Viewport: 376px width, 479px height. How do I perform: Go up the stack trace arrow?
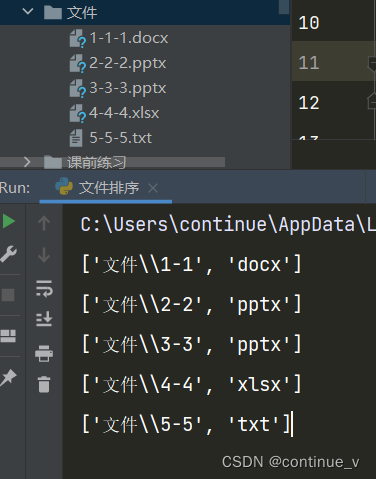pyautogui.click(x=44, y=223)
